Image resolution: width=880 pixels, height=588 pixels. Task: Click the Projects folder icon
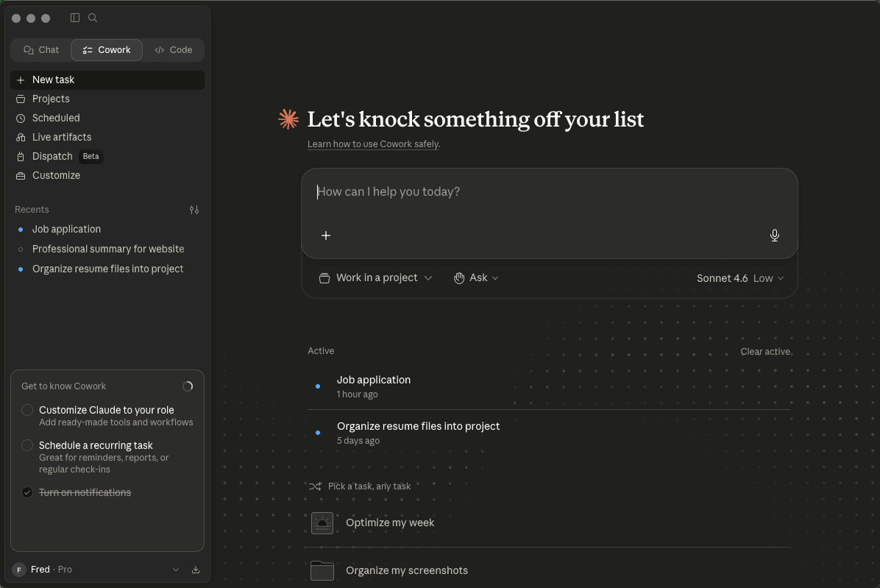21,99
